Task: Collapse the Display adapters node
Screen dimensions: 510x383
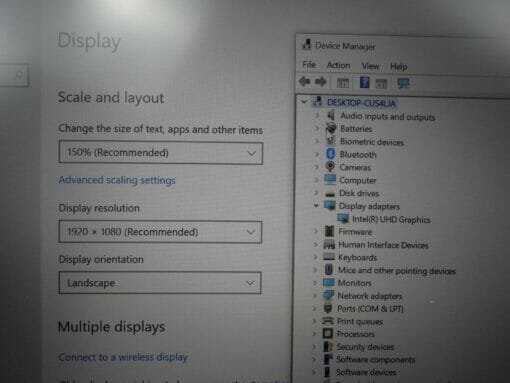Action: point(316,205)
